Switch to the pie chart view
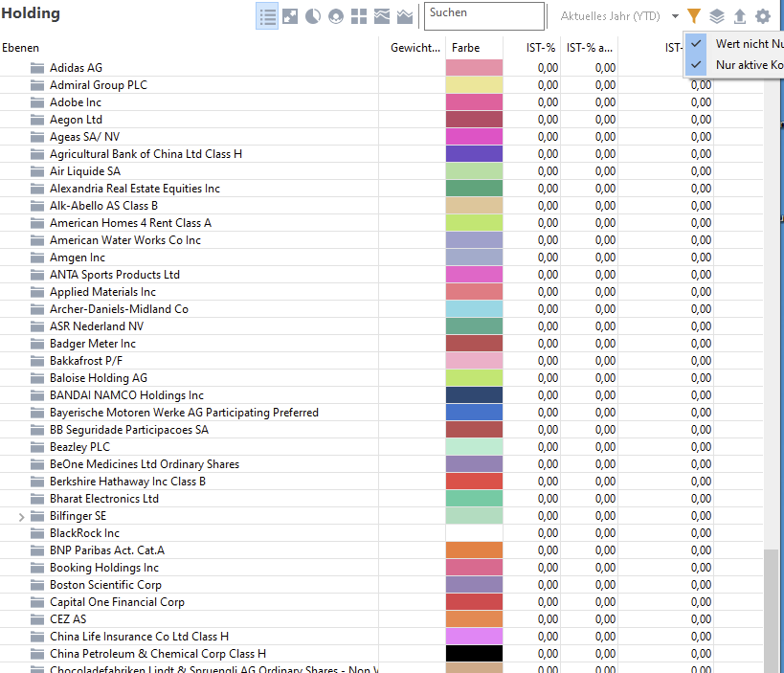The width and height of the screenshot is (784, 673). [x=313, y=16]
